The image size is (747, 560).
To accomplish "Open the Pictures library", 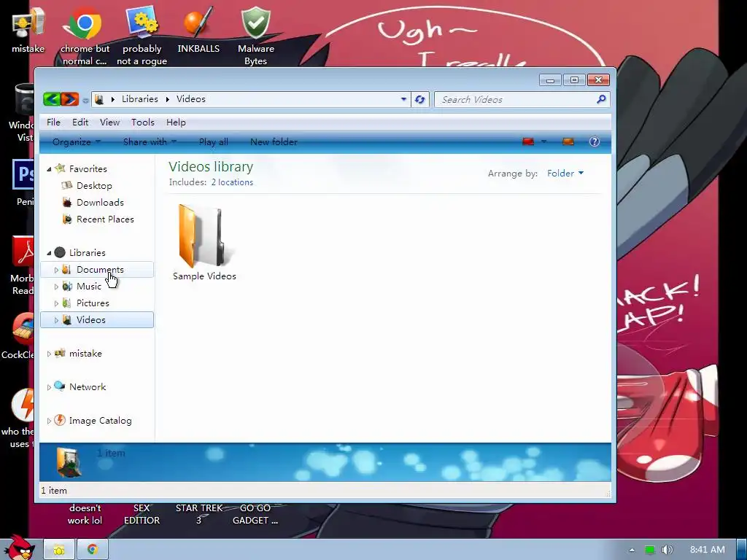I will pos(93,303).
